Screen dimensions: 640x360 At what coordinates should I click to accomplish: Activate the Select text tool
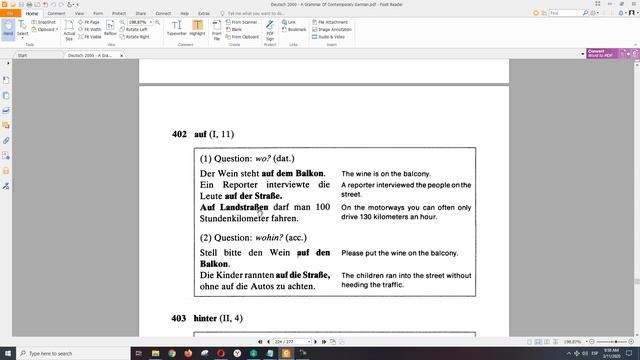click(x=22, y=29)
